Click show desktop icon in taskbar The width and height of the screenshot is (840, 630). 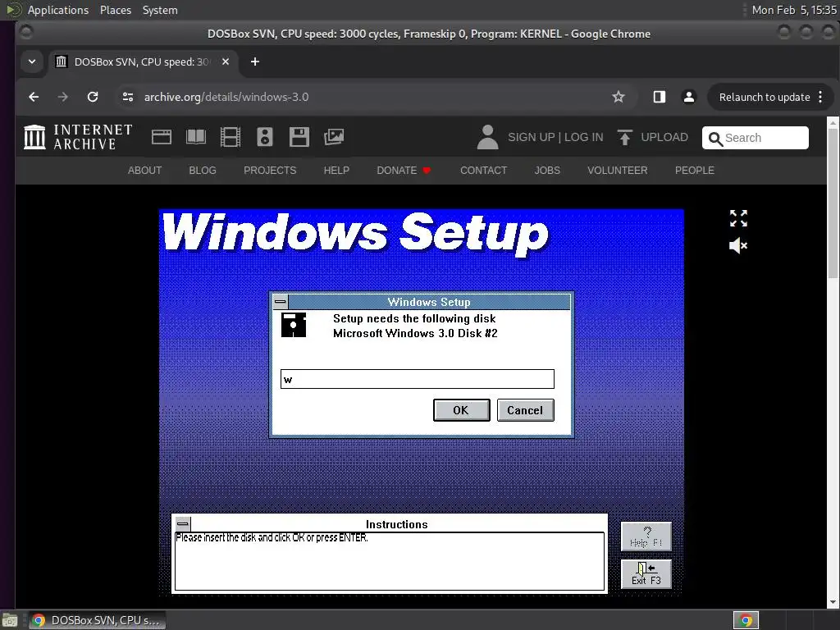tap(10, 620)
